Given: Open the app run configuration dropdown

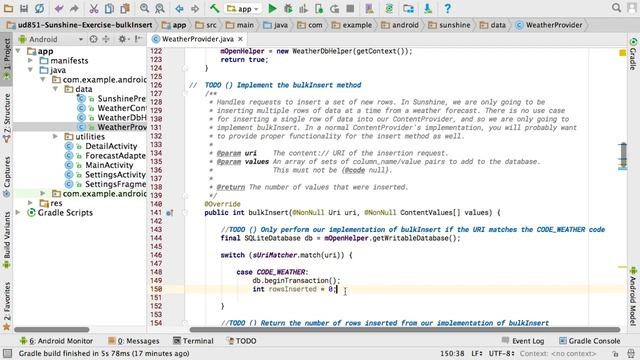Looking at the screenshot, I should click(243, 8).
